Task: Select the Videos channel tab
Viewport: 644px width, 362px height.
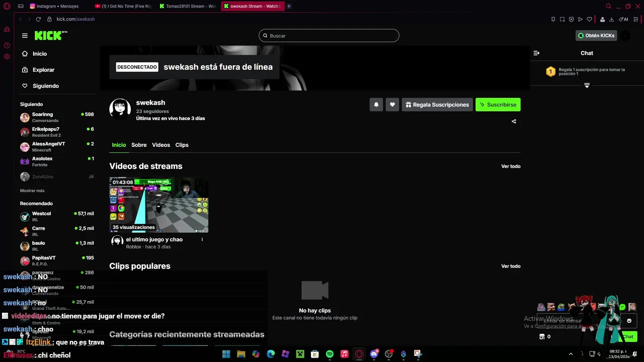Action: coord(161,145)
